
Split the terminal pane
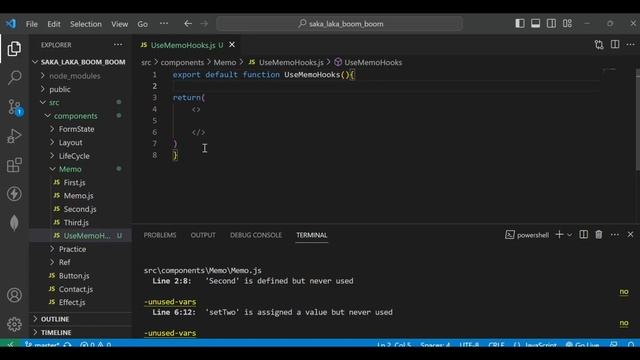coord(584,235)
